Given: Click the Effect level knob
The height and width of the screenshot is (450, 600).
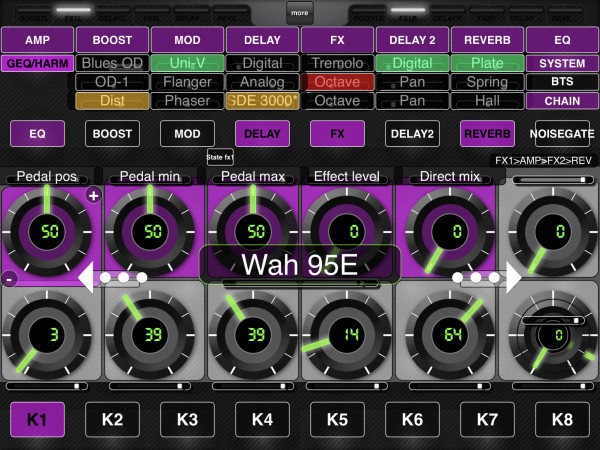Looking at the screenshot, I should pos(347,232).
